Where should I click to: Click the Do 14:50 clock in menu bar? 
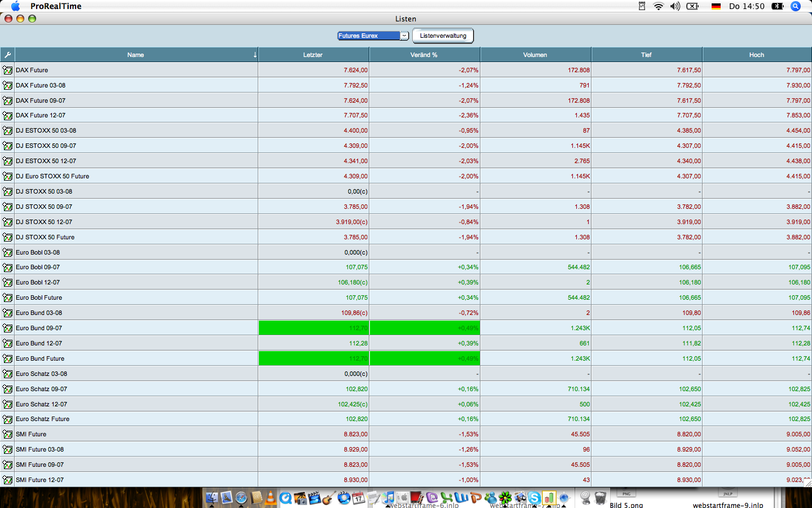tap(747, 6)
